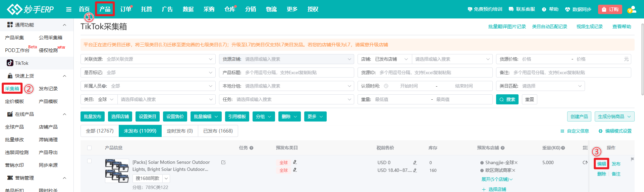Open 采集箱 in sidebar
Screen dimensions: 644x192
(x=12, y=89)
